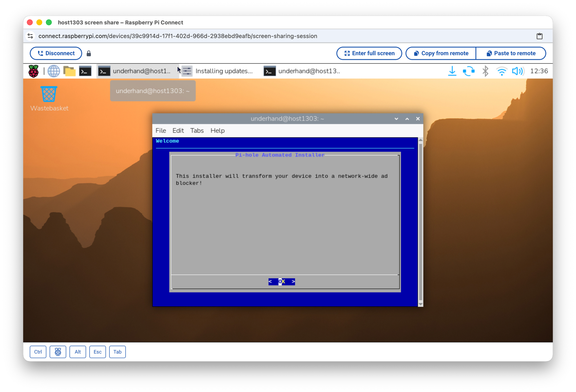Click the browser clipboard icon in address bar

pyautogui.click(x=539, y=36)
